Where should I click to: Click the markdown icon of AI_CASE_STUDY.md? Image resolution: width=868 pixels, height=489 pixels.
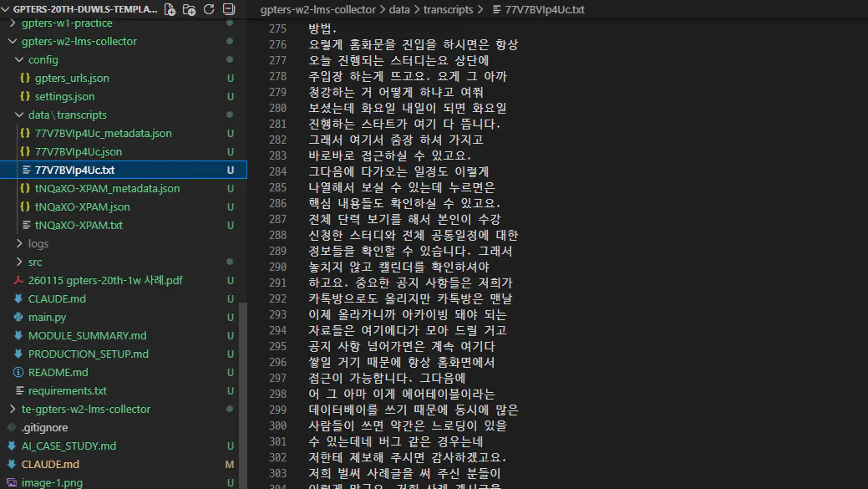coord(12,446)
